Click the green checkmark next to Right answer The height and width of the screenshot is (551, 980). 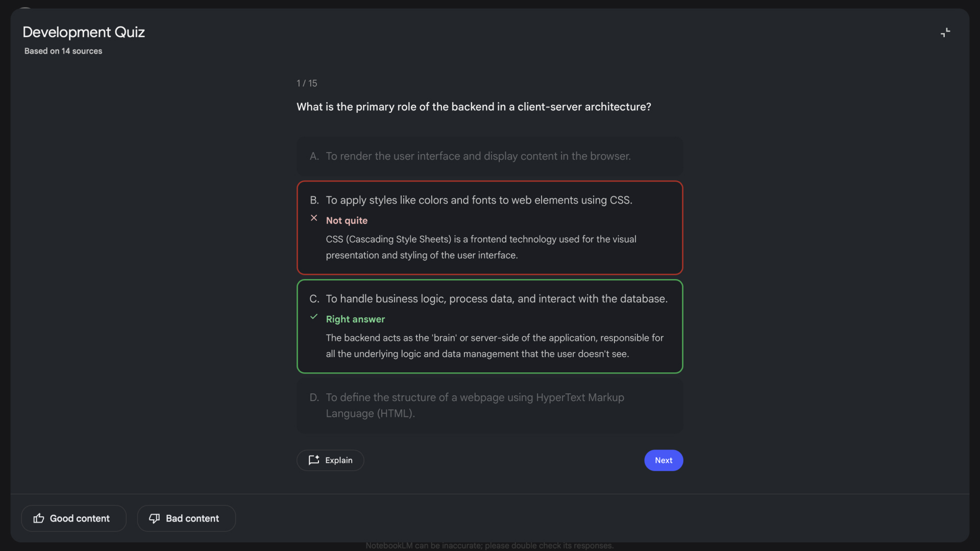click(314, 316)
